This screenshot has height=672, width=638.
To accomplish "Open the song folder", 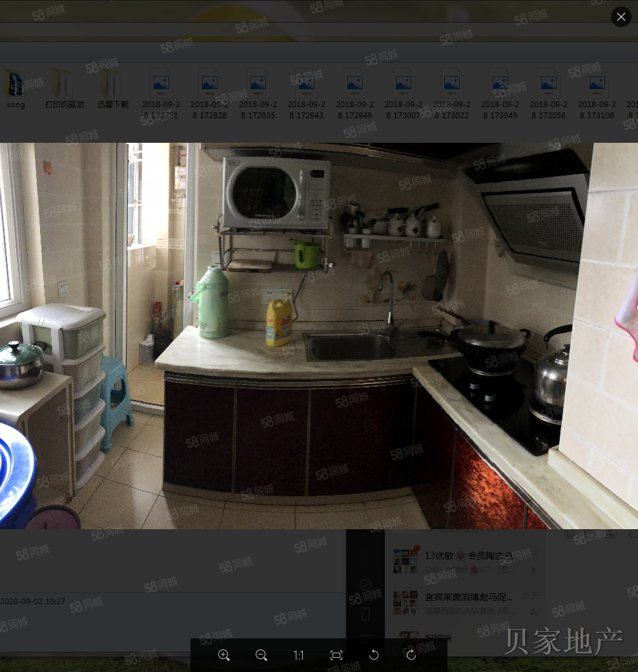I will click(x=15, y=88).
